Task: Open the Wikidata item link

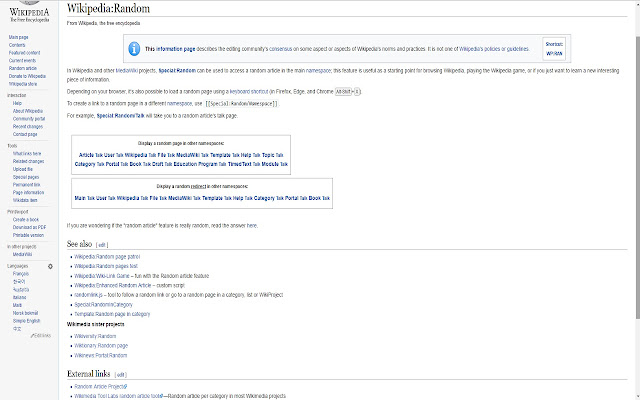Action: click(25, 200)
